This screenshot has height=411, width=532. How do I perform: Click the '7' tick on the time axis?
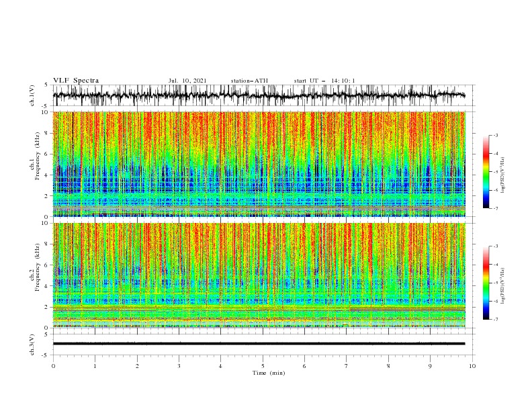click(x=347, y=366)
